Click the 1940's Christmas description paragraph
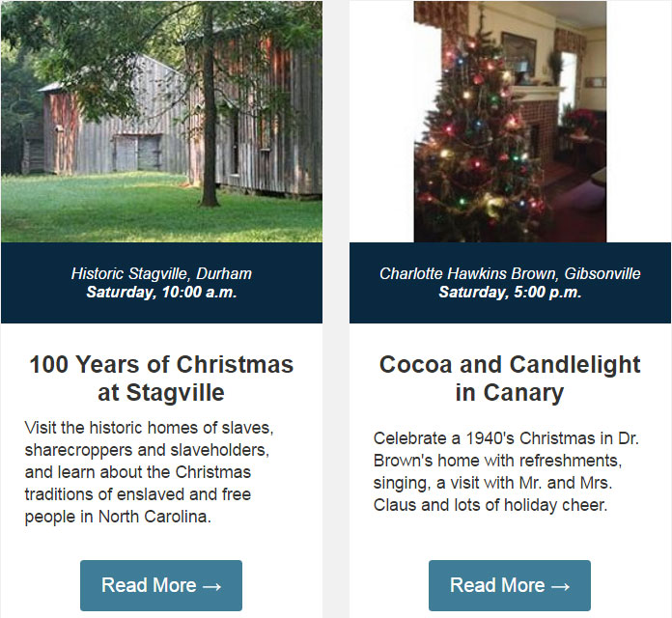Image resolution: width=672 pixels, height=618 pixels. [x=506, y=471]
